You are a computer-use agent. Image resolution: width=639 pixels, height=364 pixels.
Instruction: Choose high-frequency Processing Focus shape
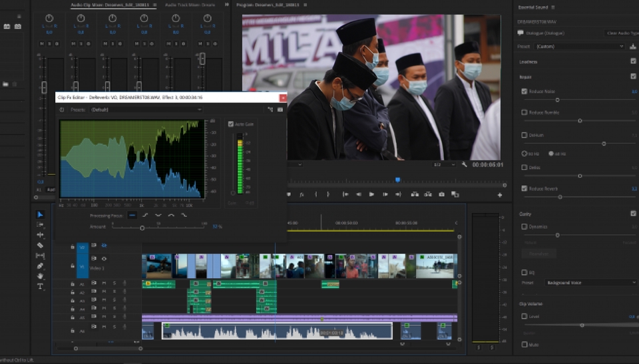click(184, 215)
